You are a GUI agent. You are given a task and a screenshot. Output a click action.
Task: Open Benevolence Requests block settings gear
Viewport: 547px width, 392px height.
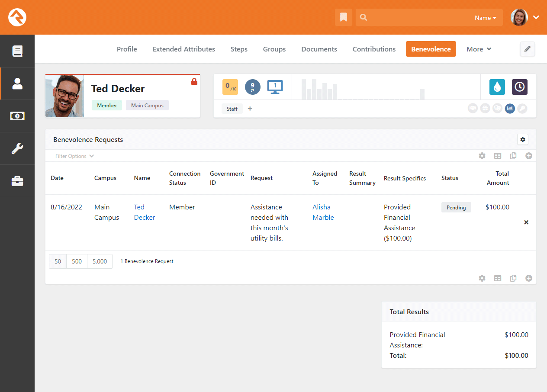point(523,139)
